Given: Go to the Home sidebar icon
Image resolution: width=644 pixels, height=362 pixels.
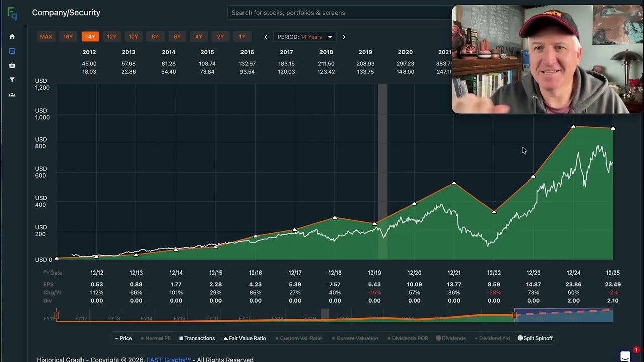Looking at the screenshot, I should [12, 36].
